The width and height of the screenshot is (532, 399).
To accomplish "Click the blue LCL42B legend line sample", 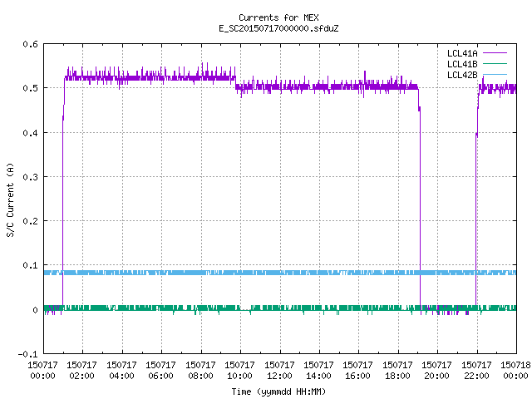I will (495, 74).
